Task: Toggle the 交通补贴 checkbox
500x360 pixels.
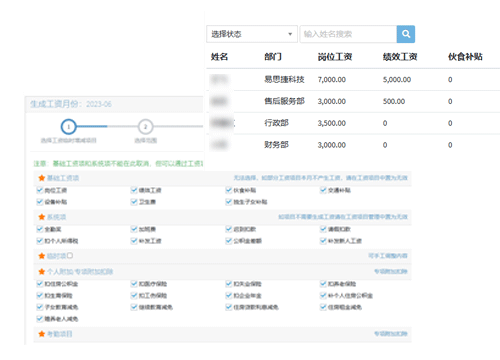Action: pos(323,190)
